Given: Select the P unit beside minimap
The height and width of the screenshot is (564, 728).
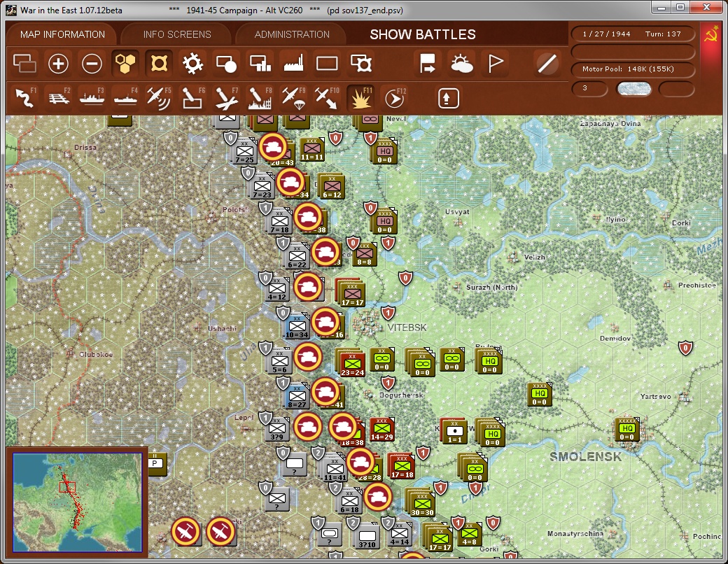Looking at the screenshot, I should click(157, 463).
